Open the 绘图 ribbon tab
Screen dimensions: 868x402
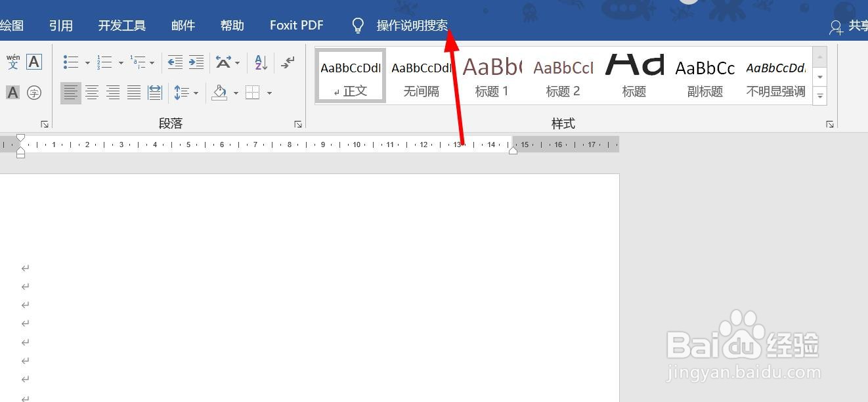click(11, 26)
